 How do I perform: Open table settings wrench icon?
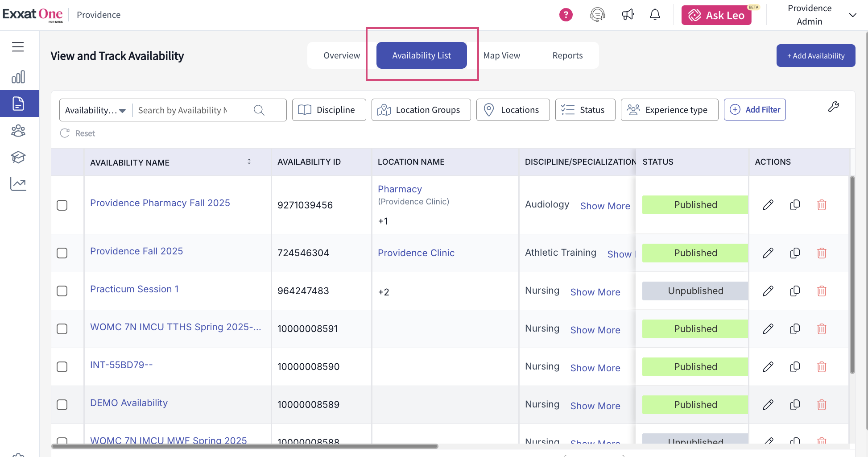(833, 107)
